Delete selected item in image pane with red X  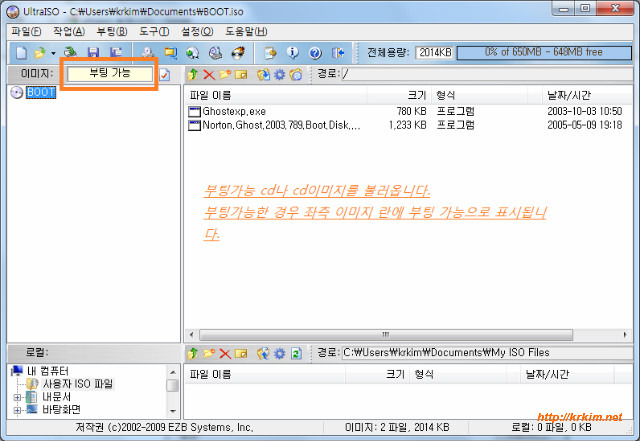[209, 74]
